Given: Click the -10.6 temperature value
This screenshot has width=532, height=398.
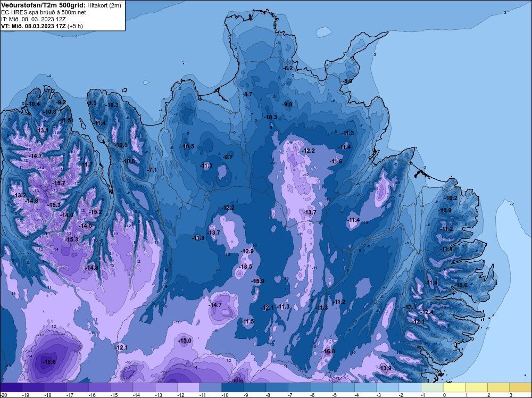Looking at the screenshot, I should (x=461, y=285).
